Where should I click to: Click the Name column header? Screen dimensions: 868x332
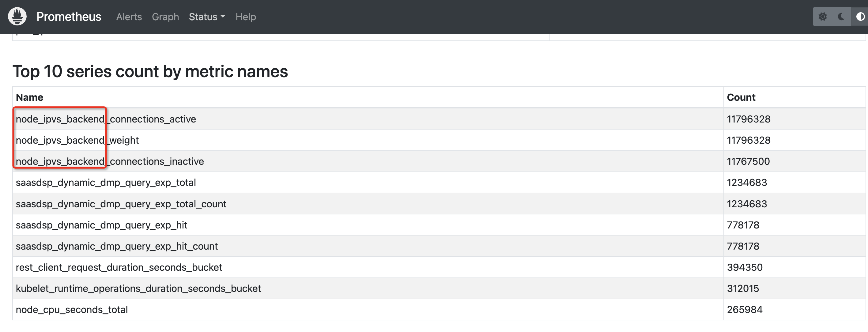[30, 97]
